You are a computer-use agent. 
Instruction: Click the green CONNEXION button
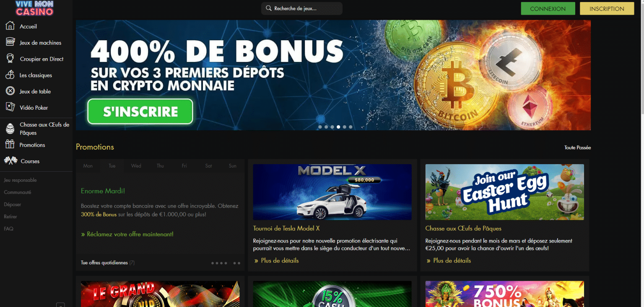click(548, 8)
